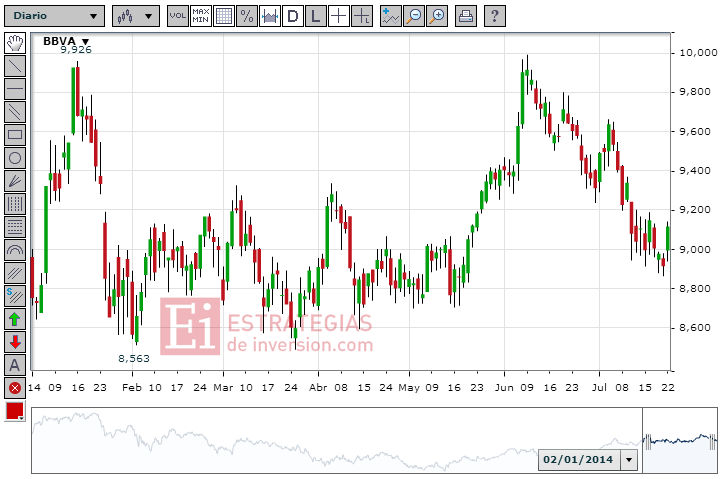Select the hand pan tool
Image resolution: width=722 pixels, height=479 pixels.
click(x=15, y=42)
